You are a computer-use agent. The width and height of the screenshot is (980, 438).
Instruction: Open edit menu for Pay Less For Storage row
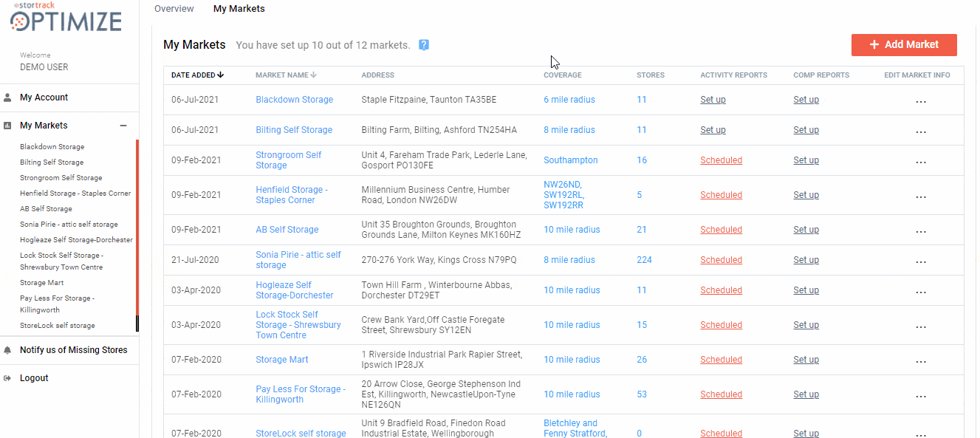coord(921,397)
